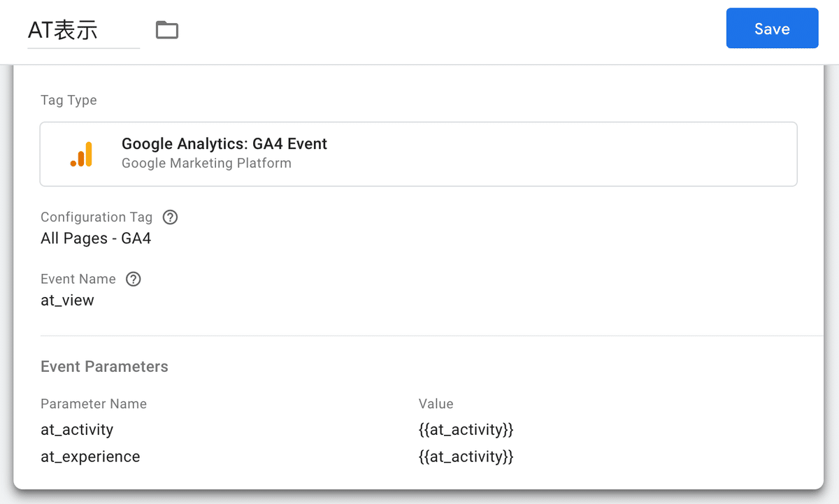Screen dimensions: 839x504
Task: Click the {{at_activity}} value in at_experience row
Action: tap(466, 456)
